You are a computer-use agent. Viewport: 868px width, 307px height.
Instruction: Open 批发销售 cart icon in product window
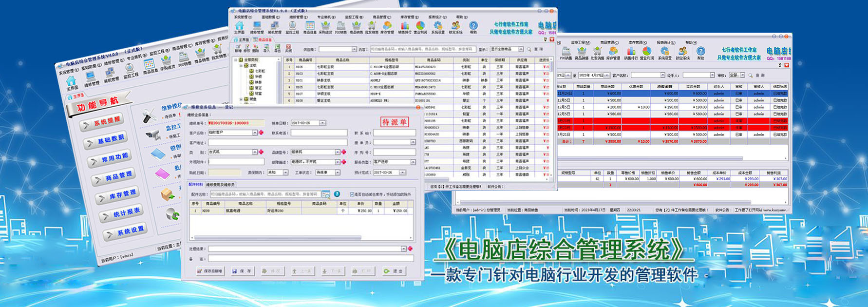[x=372, y=27]
